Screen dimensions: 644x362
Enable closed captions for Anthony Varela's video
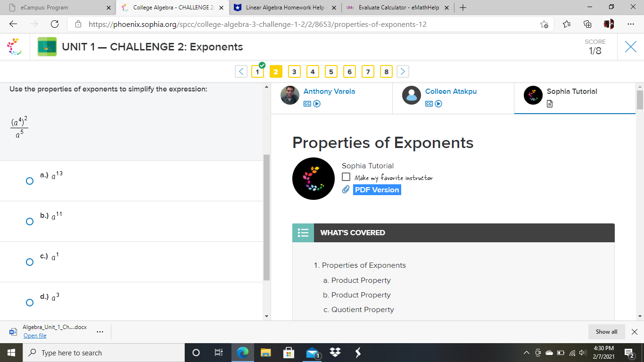[x=307, y=103]
